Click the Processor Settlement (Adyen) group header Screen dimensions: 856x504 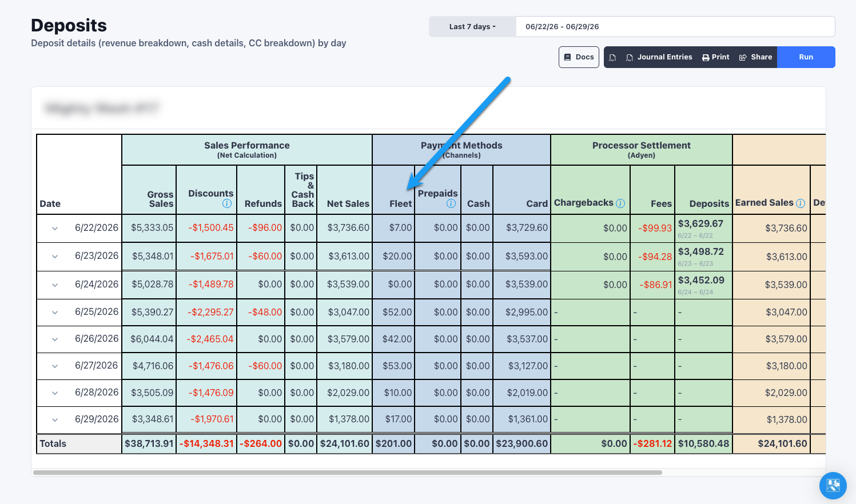click(642, 150)
